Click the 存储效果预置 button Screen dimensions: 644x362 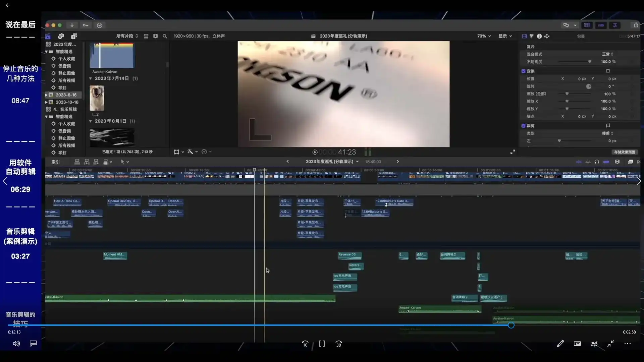tap(624, 152)
